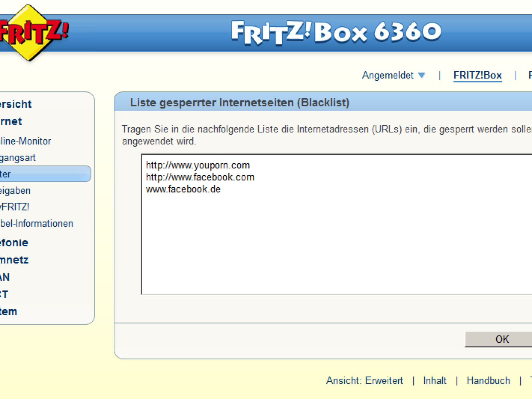
Task: Expand the DECT menu section
Action: (x=4, y=294)
